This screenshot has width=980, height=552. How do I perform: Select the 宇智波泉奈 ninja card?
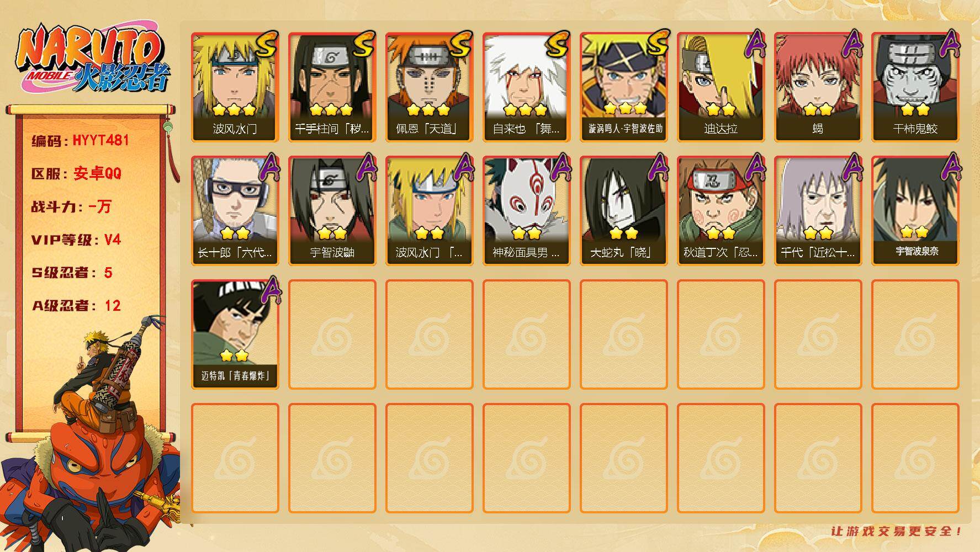click(x=915, y=211)
